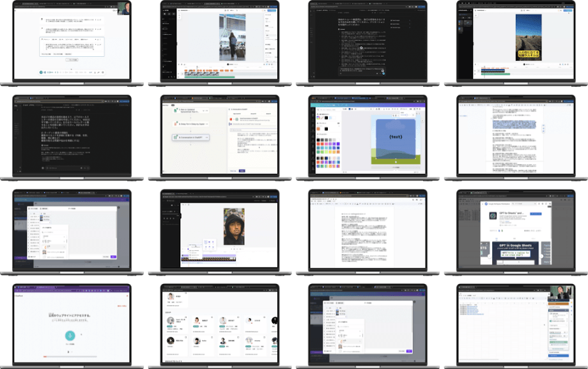Open the "1. New or Updated Spreadsheet Row" step

pyautogui.click(x=190, y=109)
